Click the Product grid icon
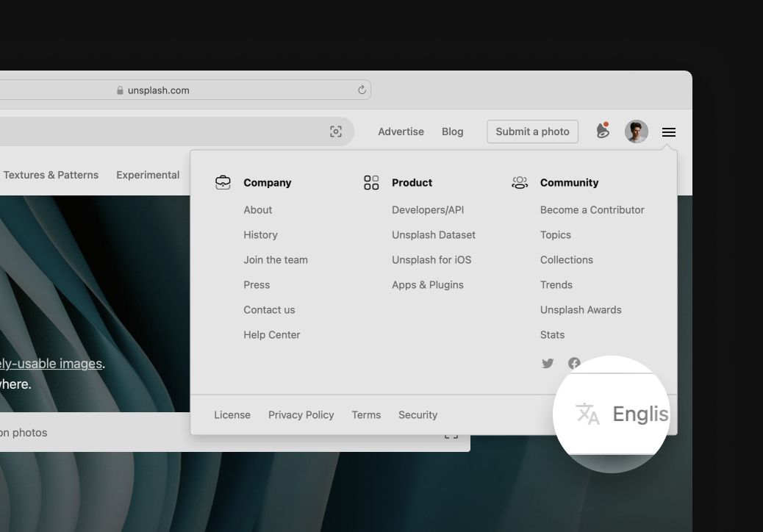Viewport: 763px width, 532px height. point(371,182)
